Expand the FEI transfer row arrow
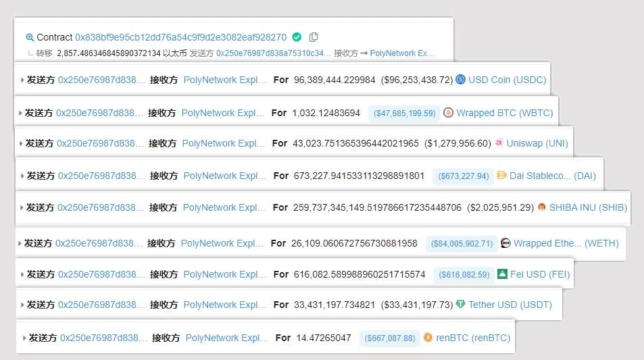The image size is (644, 360). coord(22,274)
